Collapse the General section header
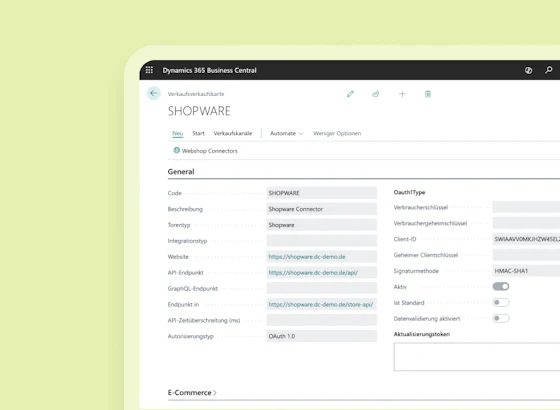Screen dimensions: 560x410 (x=181, y=171)
